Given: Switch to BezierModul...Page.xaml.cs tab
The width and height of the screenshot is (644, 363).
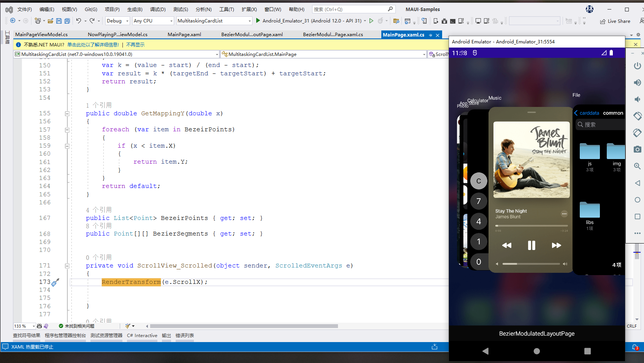Looking at the screenshot, I should click(333, 35).
